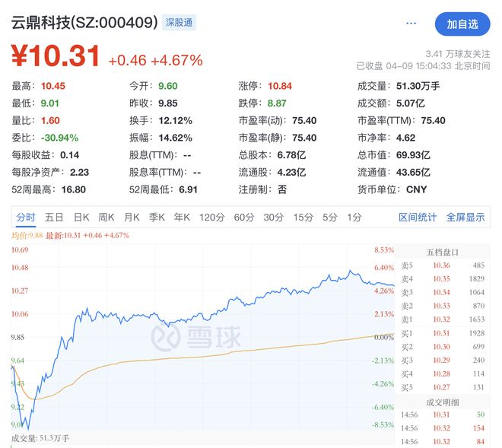Click the 市净率 value 4.62

click(405, 138)
